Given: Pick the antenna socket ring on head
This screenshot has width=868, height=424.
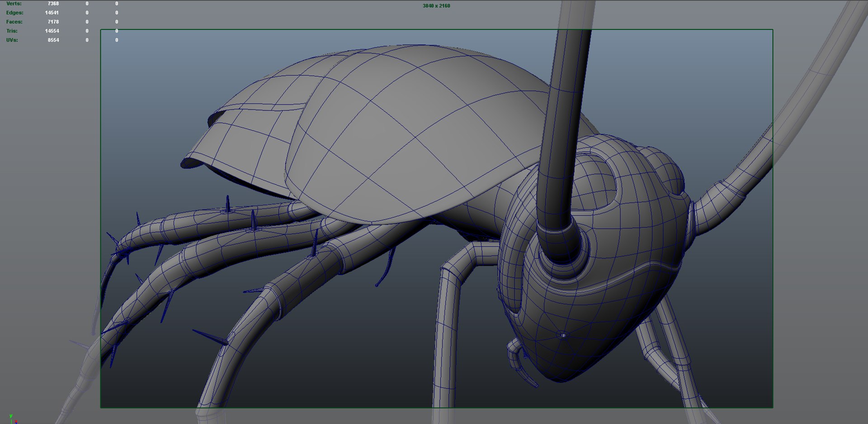Looking at the screenshot, I should pyautogui.click(x=563, y=253).
